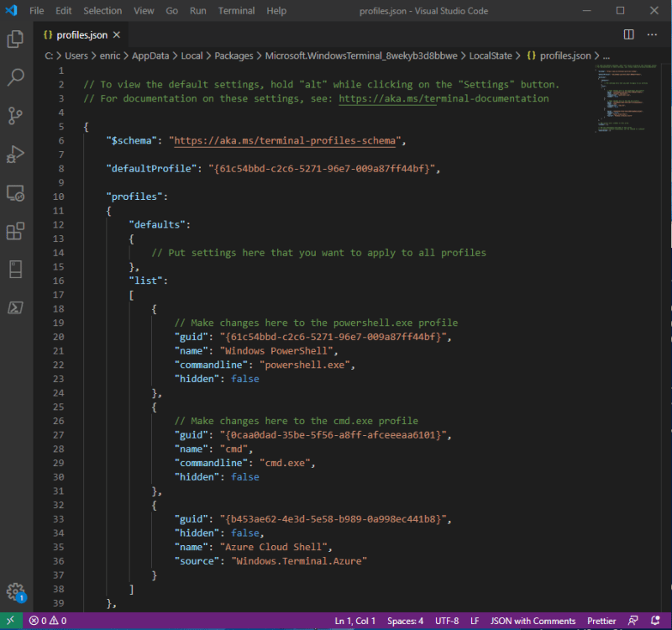Viewport: 672px width, 630px height.
Task: Open the terminal-profiles-schema link on line 6
Action: click(285, 140)
